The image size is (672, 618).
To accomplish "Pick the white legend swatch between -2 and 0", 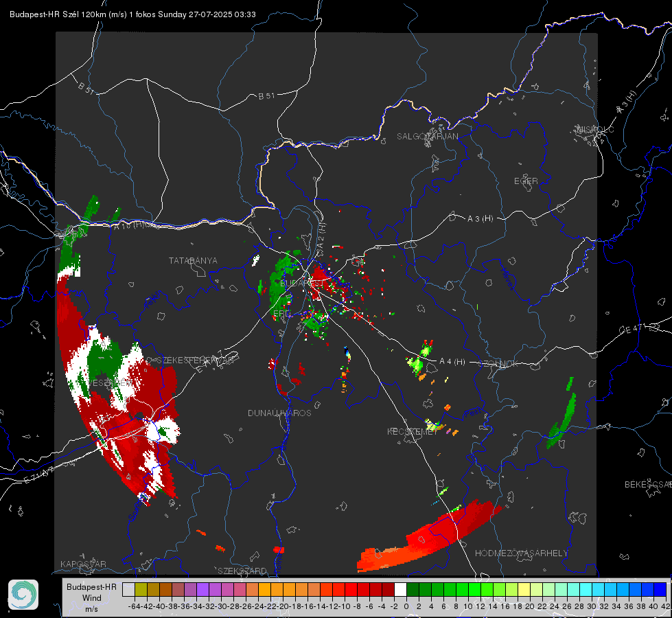I will pos(400,589).
